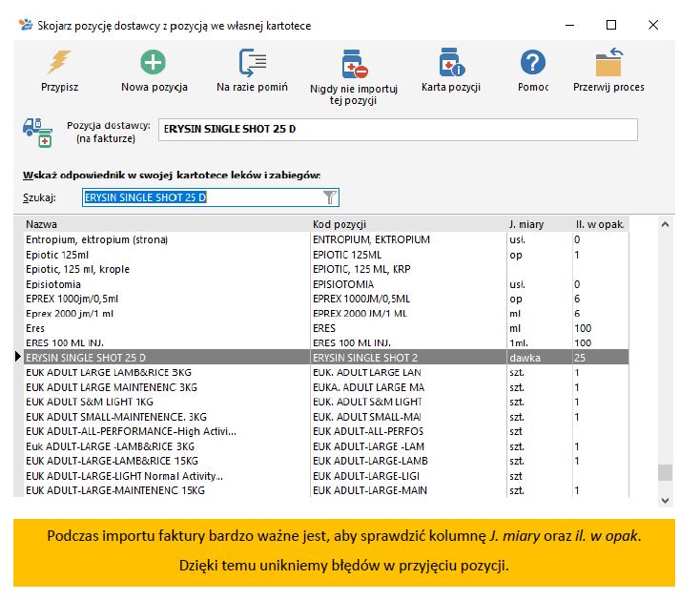700x600 pixels.
Task: Select row ERES 100 ML INJ.
Action: [326, 342]
